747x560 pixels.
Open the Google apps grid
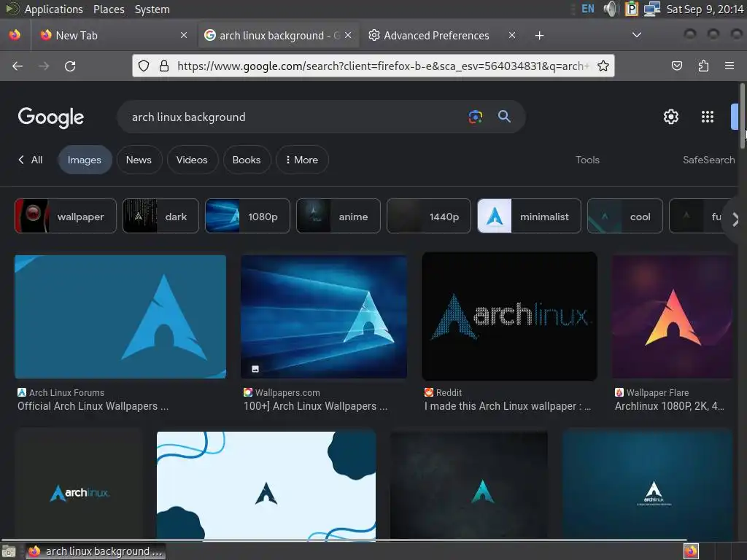point(708,117)
